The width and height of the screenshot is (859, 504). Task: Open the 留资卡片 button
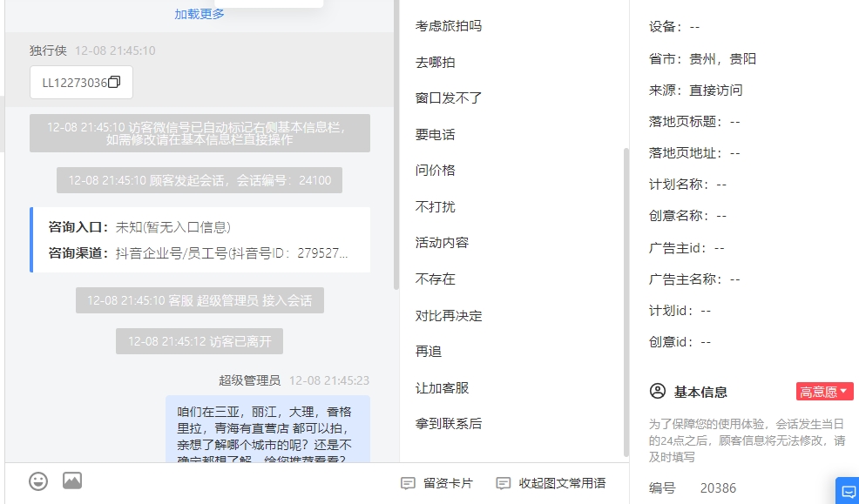tap(437, 483)
